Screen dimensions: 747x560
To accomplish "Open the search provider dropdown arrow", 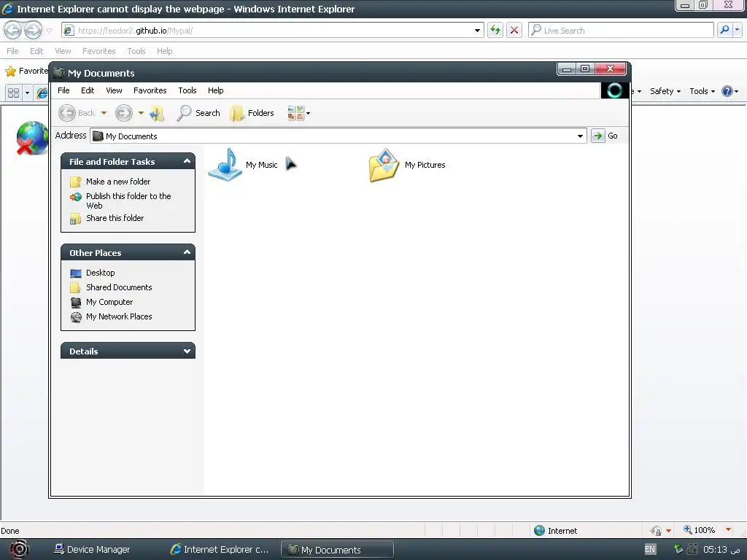I will (737, 30).
